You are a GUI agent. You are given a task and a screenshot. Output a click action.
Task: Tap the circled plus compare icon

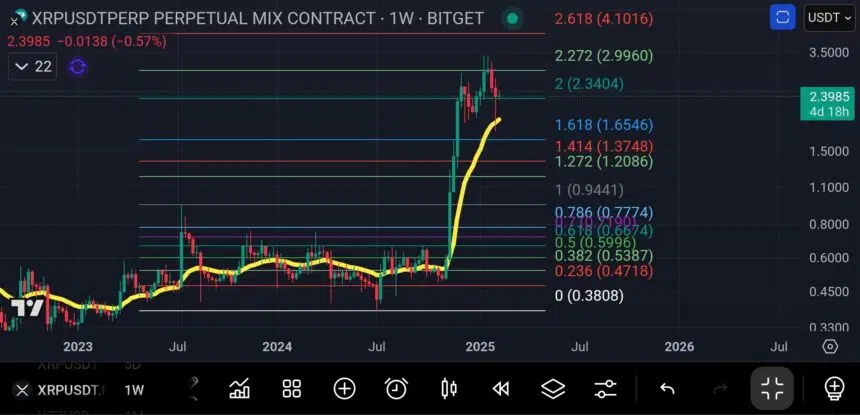click(x=344, y=389)
